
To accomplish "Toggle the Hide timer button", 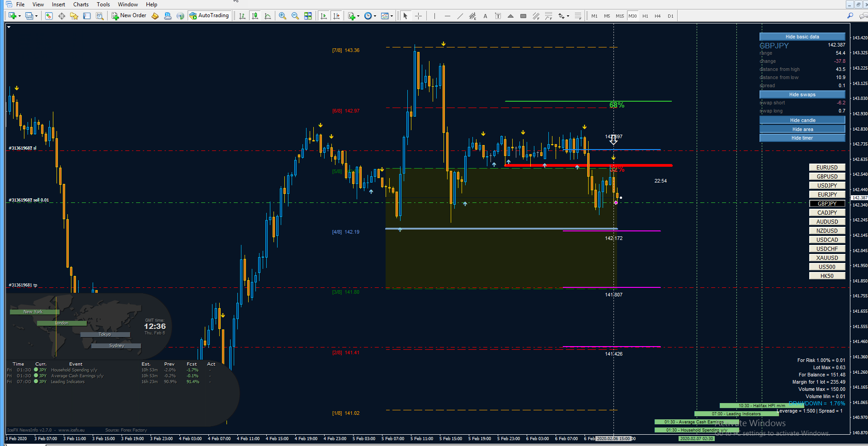I will click(802, 138).
